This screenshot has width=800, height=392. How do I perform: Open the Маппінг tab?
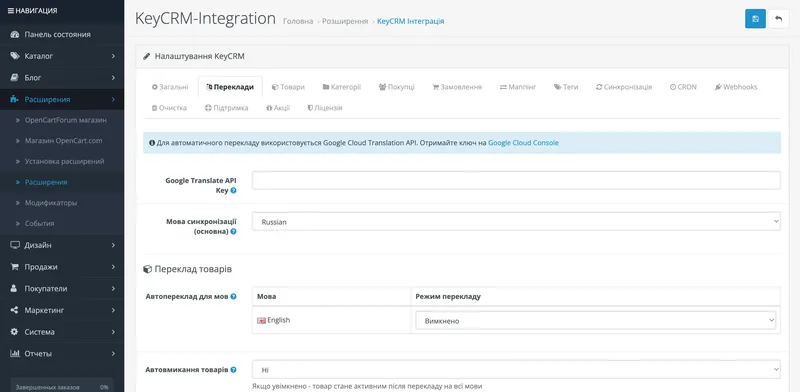pos(518,87)
